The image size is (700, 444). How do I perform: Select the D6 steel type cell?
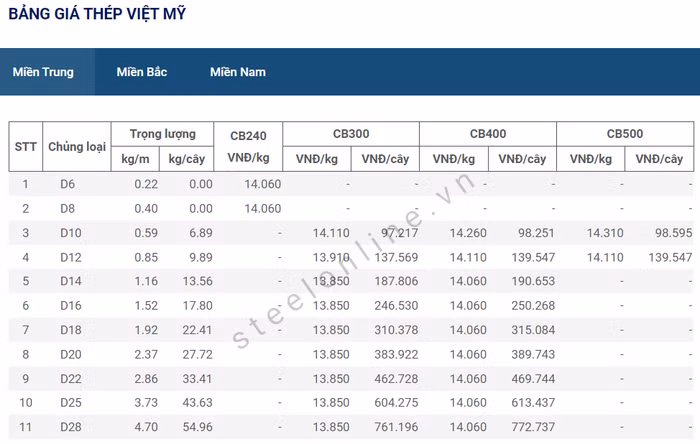point(68,184)
